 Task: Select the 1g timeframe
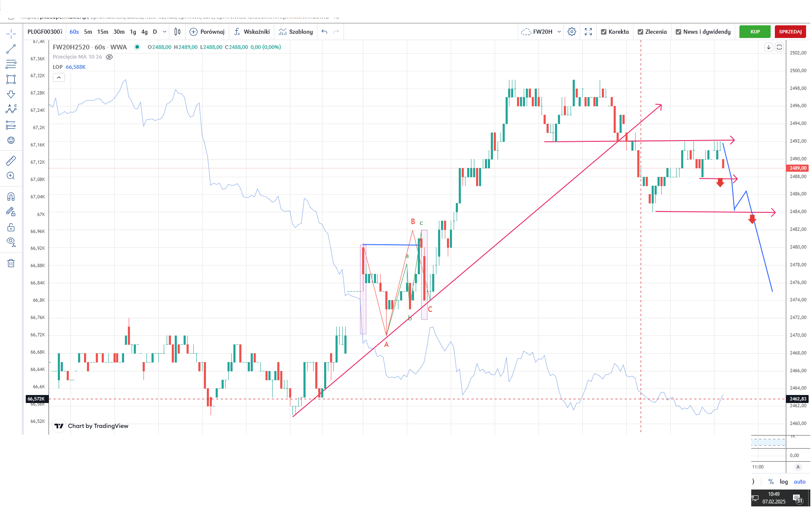click(x=133, y=32)
